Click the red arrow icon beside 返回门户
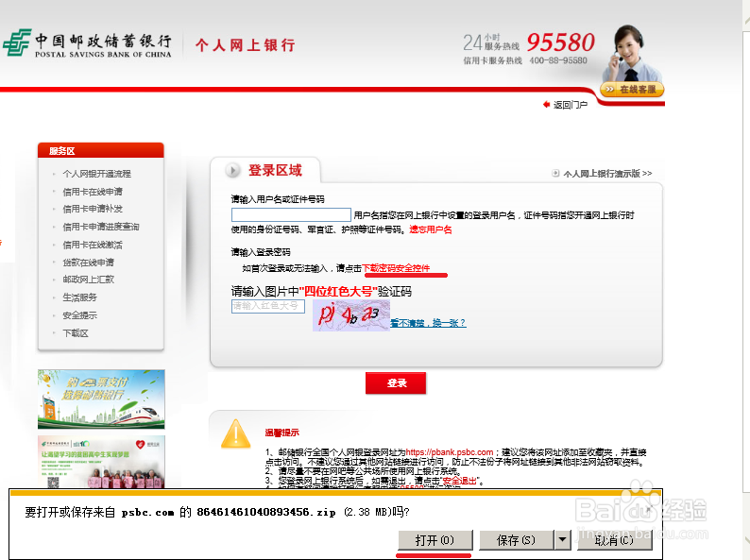The height and width of the screenshot is (560, 750). click(546, 104)
